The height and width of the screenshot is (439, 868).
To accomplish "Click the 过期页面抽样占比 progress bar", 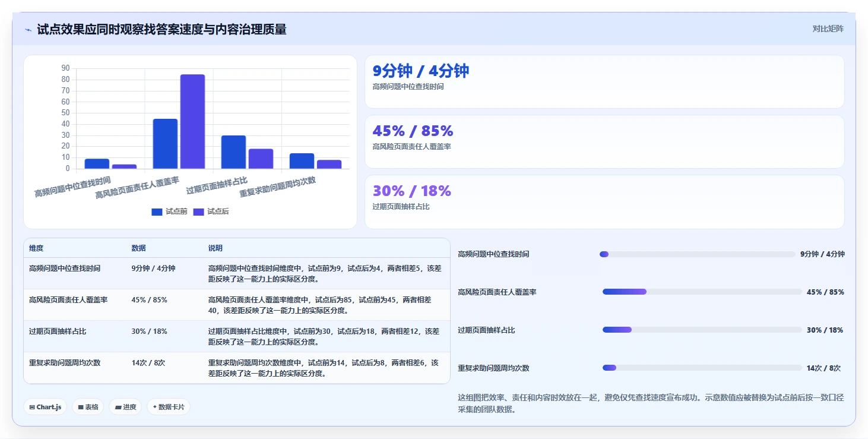I will (702, 330).
